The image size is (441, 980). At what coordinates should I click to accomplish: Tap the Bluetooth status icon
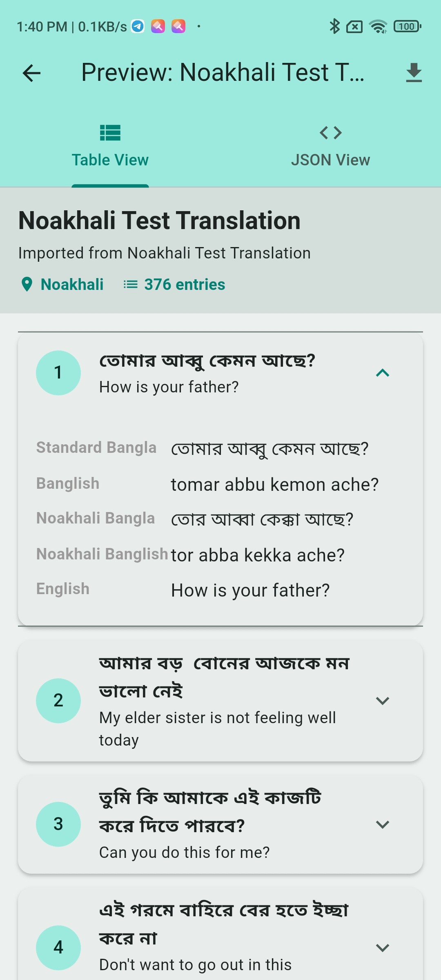(x=334, y=27)
